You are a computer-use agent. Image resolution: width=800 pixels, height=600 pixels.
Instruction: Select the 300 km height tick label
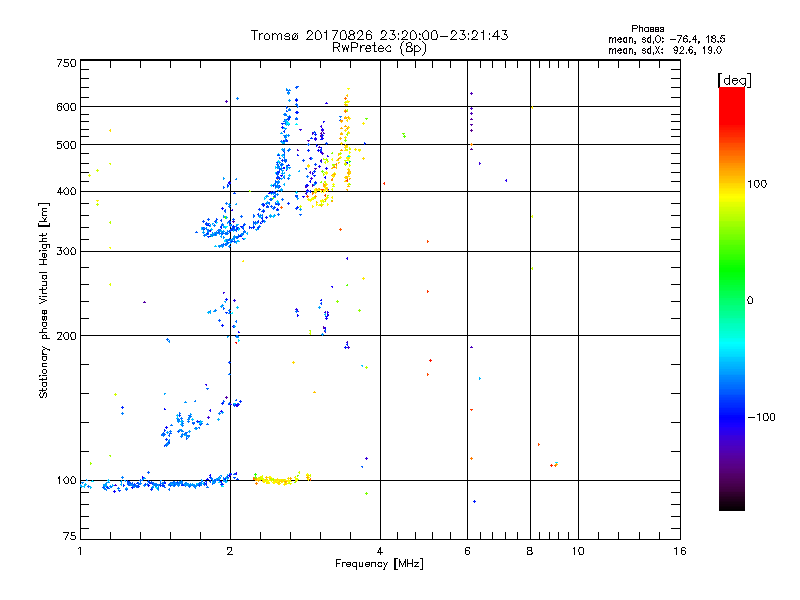tap(66, 251)
